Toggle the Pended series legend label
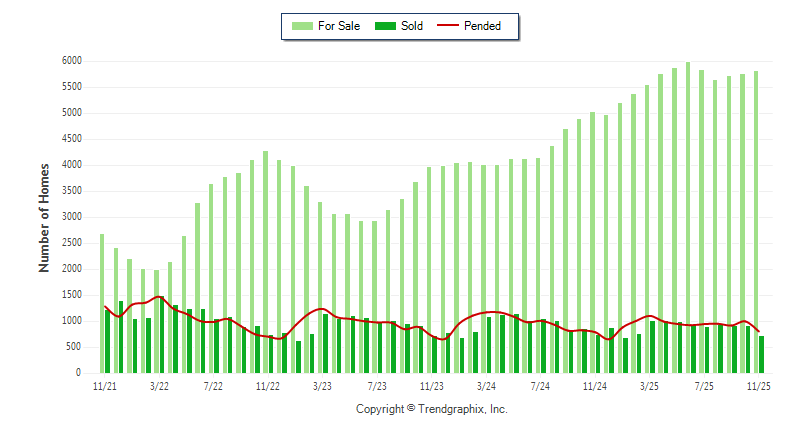 [x=483, y=26]
